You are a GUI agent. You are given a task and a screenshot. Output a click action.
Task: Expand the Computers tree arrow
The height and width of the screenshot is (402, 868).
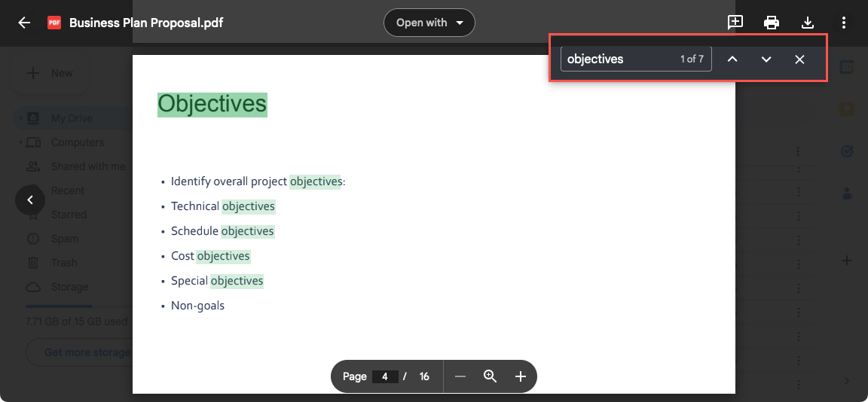click(20, 143)
